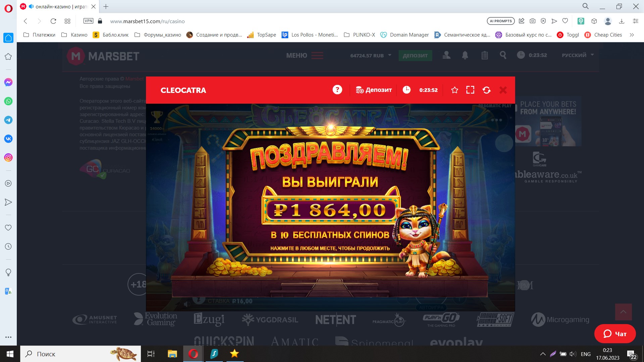Open site search magnifier on Marsbet
Viewport: 644px width, 362px height.
[x=503, y=55]
